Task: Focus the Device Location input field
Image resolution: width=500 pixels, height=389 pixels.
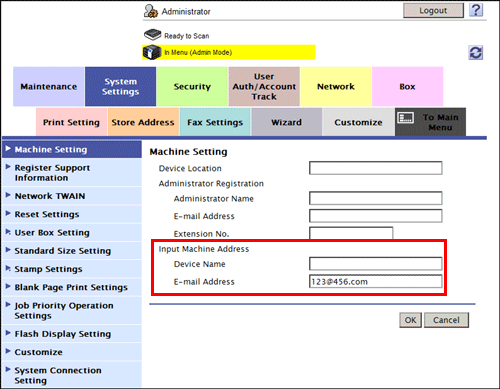Action: coord(376,168)
